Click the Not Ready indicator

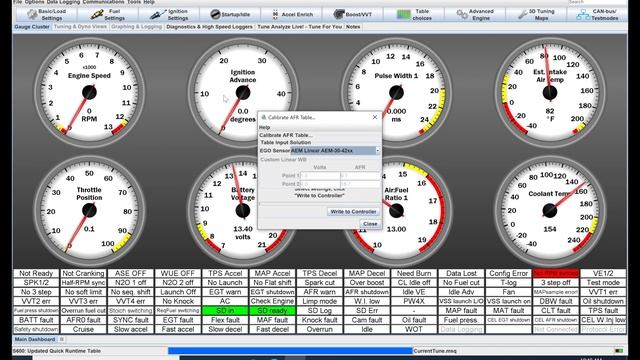coord(36,273)
